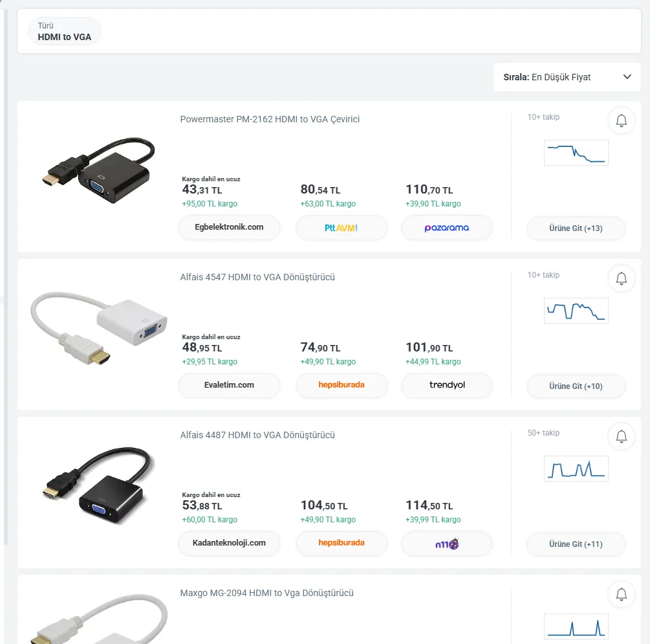Toggle price alert bell for Maxgo MG-2094

(621, 594)
